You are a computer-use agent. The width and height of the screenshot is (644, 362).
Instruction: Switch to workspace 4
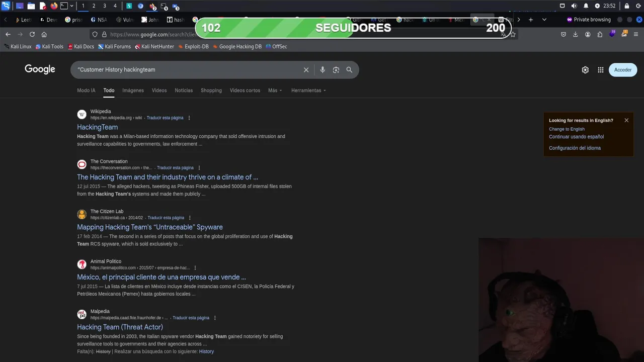tap(115, 6)
